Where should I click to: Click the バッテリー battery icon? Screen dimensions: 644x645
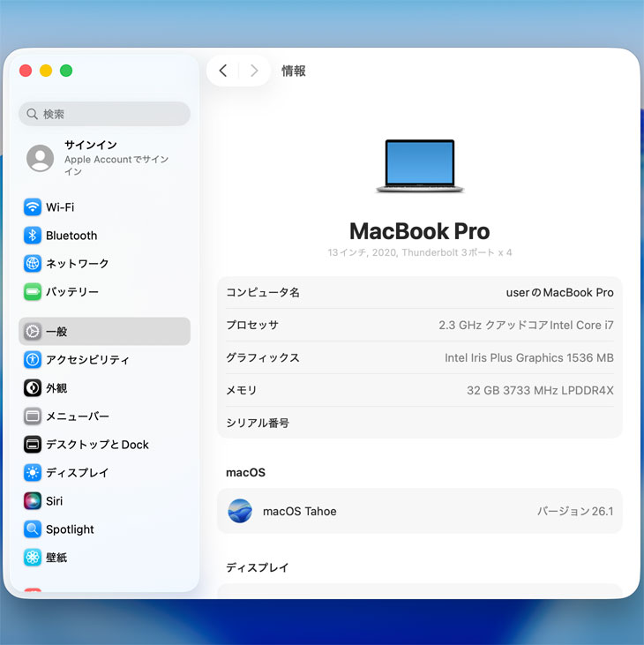coord(33,292)
